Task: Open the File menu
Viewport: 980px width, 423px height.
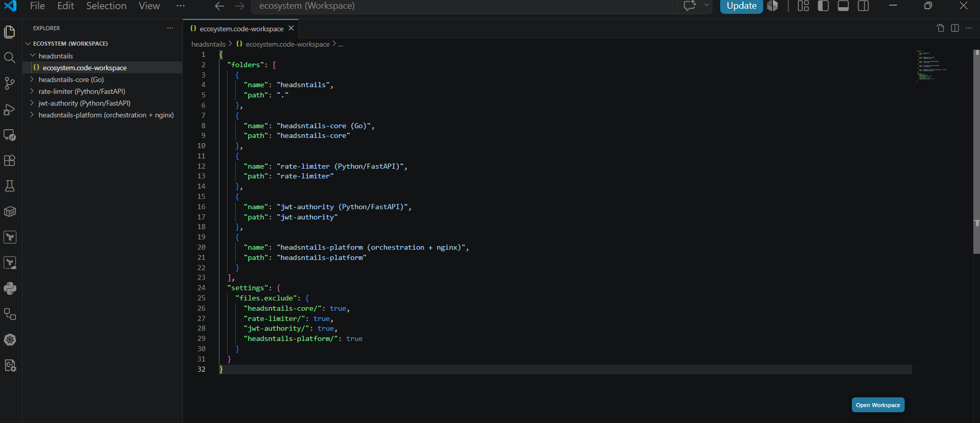Action: [37, 6]
